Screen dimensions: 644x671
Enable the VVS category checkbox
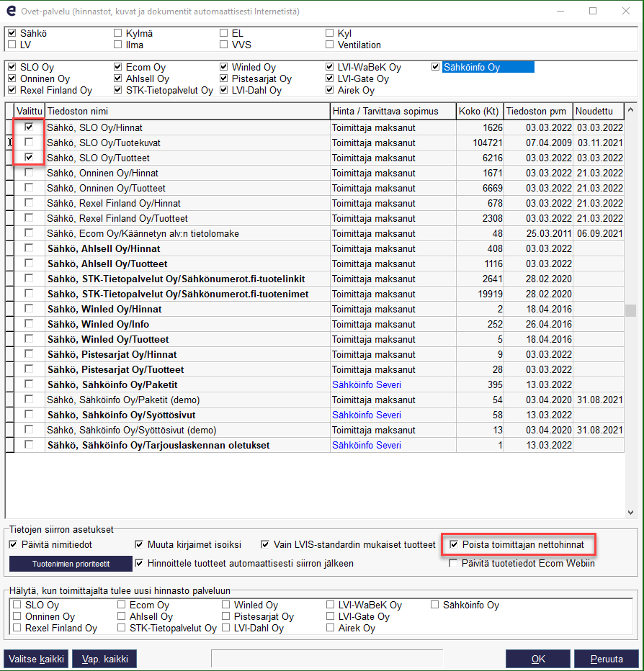(223, 45)
